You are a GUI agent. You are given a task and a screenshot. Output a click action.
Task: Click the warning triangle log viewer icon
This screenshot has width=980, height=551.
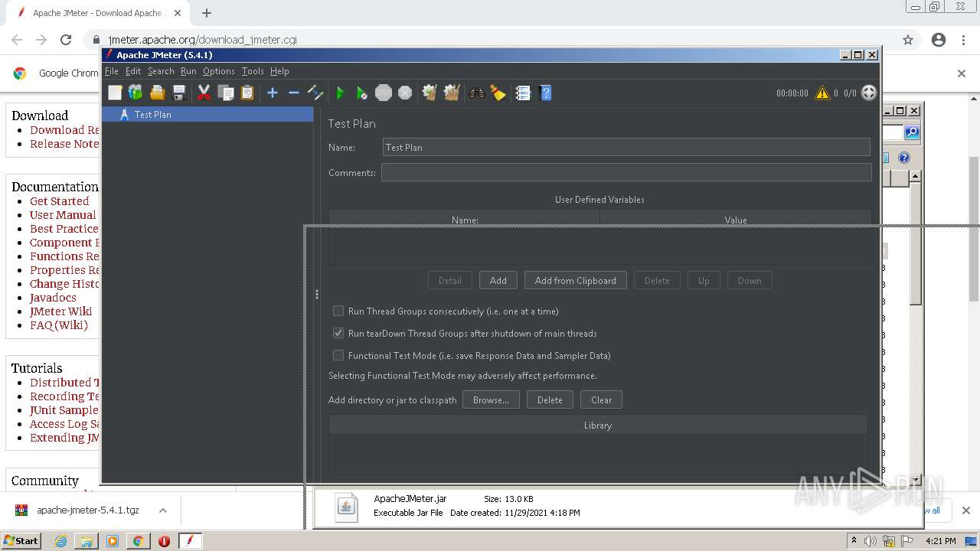pos(822,93)
